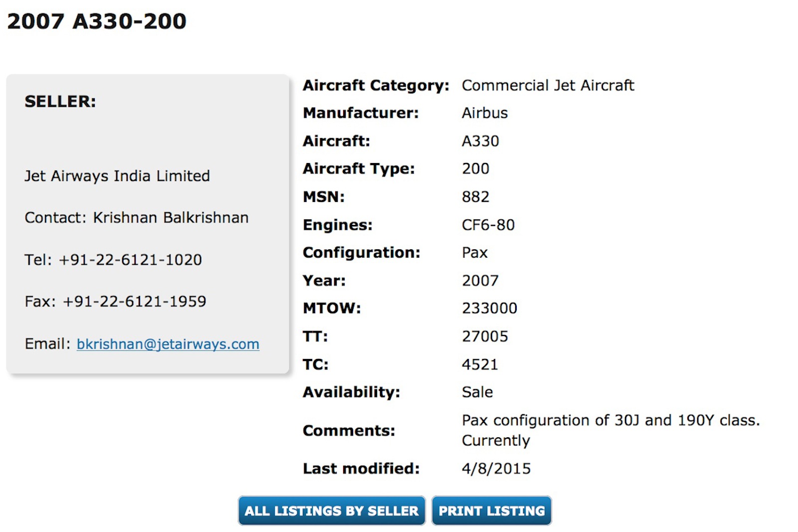Click the seller telephone number
Viewport: 798px width, 532px height.
click(x=130, y=260)
